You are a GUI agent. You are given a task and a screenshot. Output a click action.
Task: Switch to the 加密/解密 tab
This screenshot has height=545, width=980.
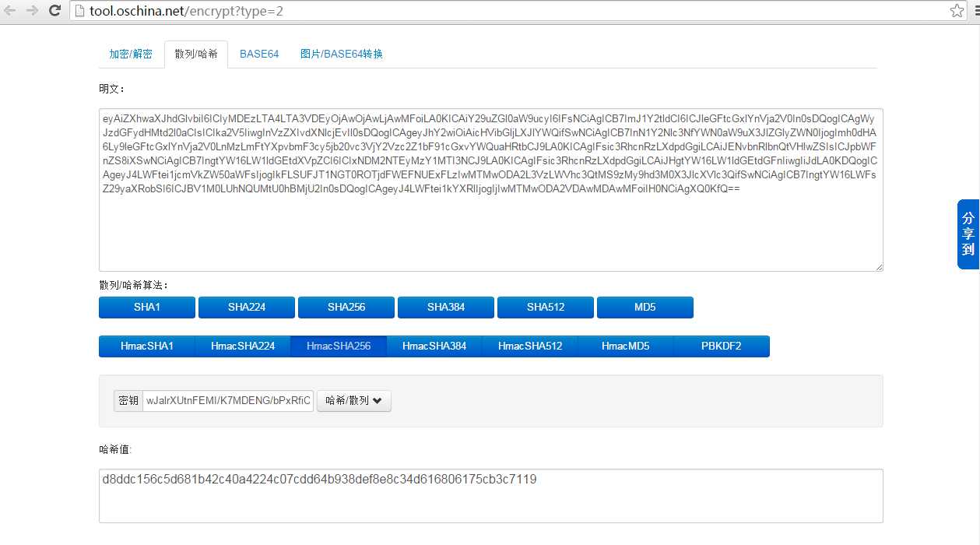[x=131, y=54]
